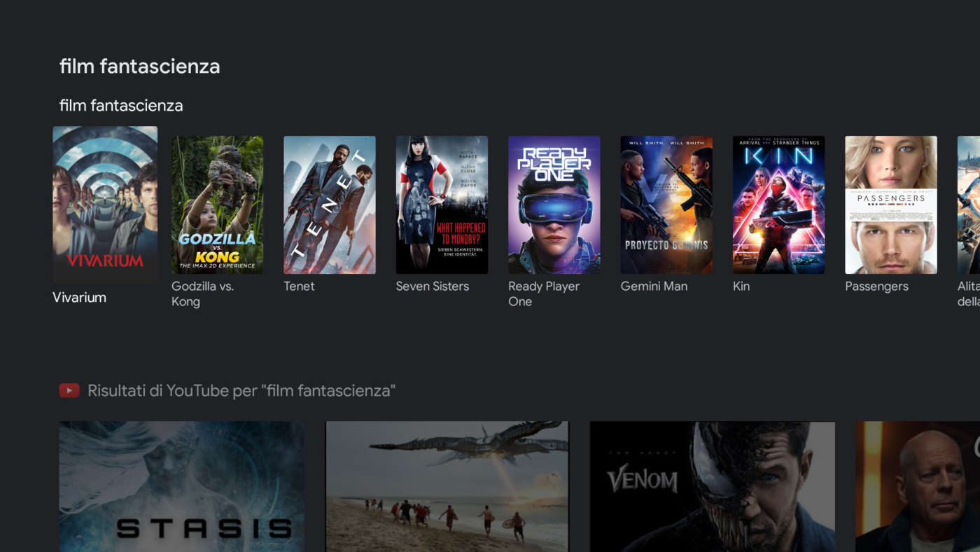
Task: Play the Venom YouTube video
Action: coord(713,486)
